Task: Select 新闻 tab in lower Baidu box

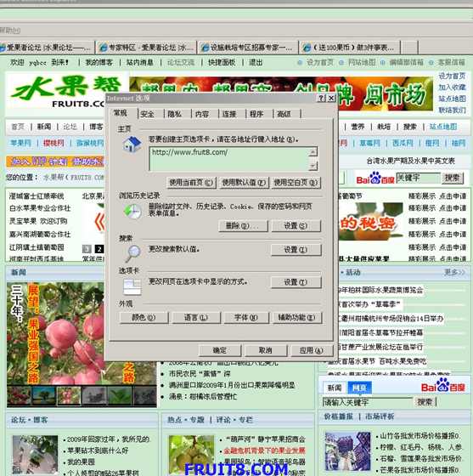Action: [335, 388]
